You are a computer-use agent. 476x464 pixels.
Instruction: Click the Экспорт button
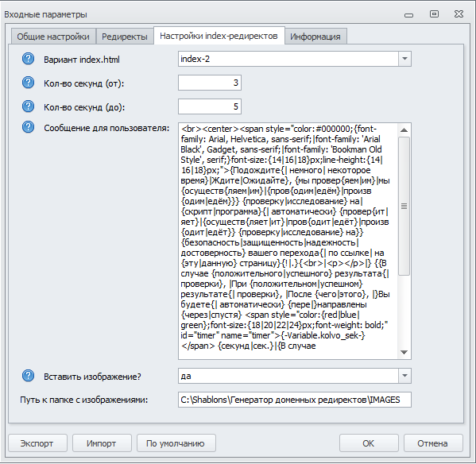coord(37,443)
